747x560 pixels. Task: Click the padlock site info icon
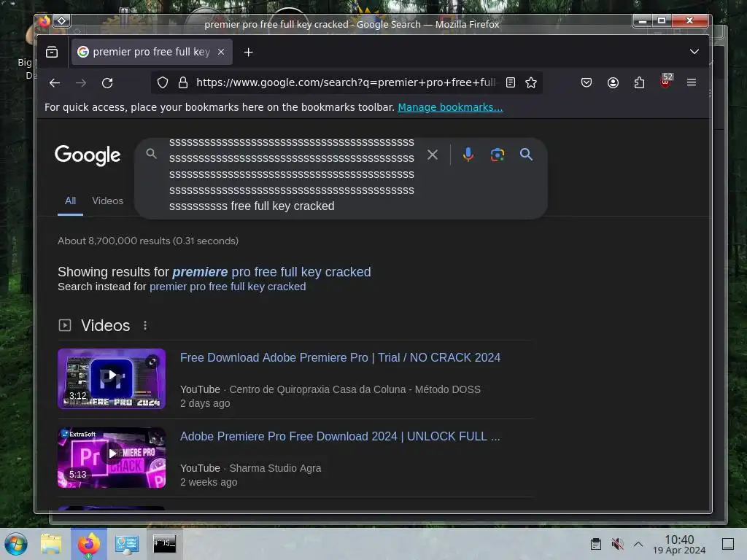(x=183, y=83)
